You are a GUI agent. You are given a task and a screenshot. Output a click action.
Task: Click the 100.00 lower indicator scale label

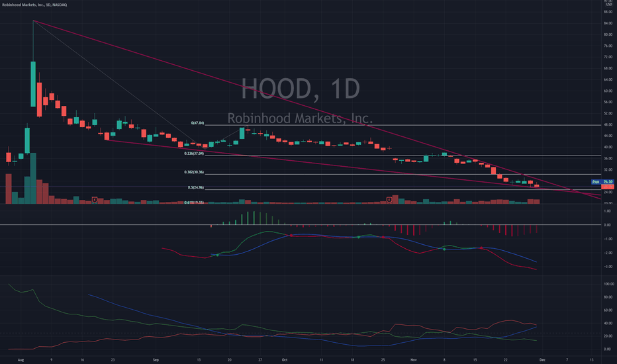(608, 284)
